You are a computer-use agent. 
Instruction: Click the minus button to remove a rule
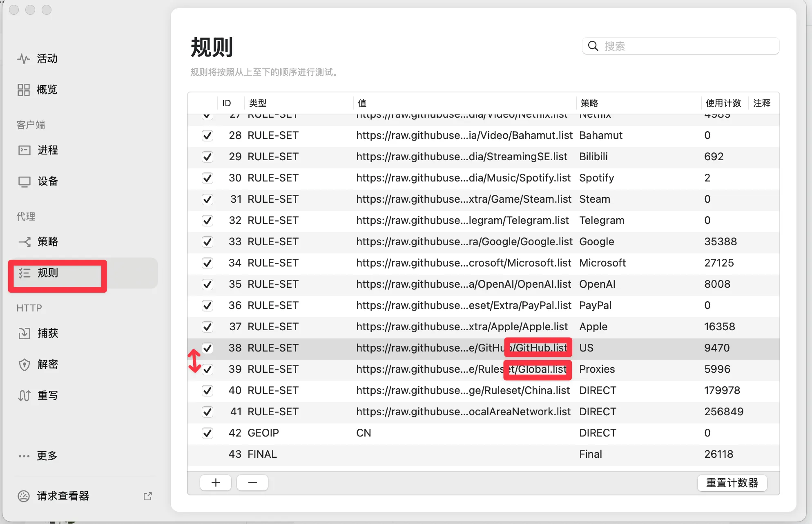252,483
